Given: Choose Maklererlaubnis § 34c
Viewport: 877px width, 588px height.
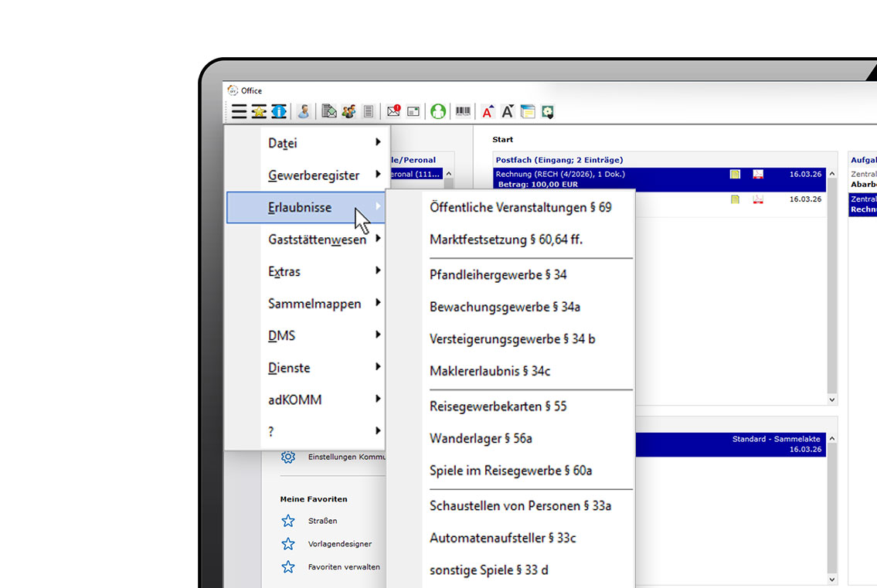Looking at the screenshot, I should [x=490, y=371].
